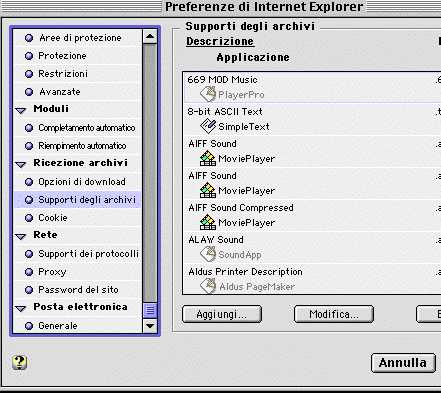Click bullet icon beside Cookie
Screen dimensions: 441x393
pos(29,218)
